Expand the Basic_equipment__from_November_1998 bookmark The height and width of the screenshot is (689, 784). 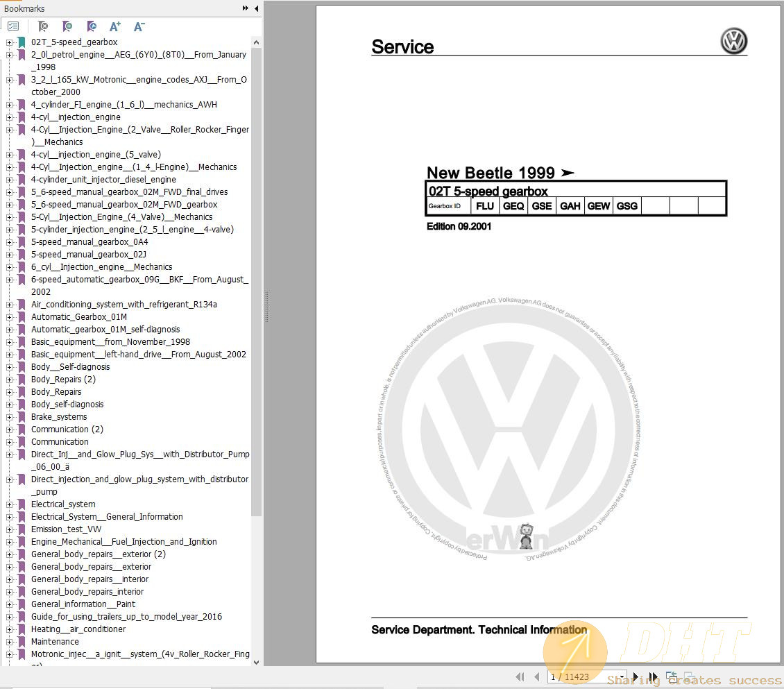[9, 343]
